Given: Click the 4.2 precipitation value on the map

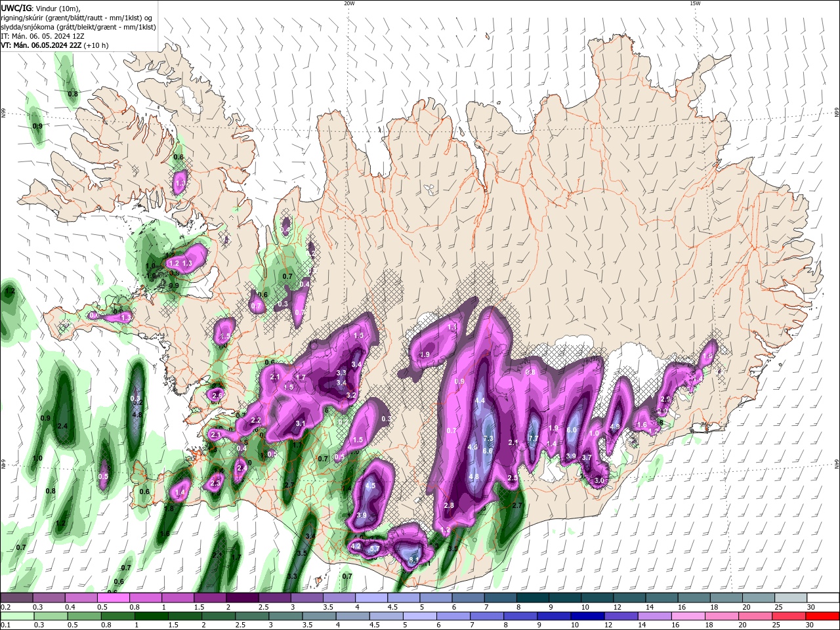Looking at the screenshot, I should pos(356,545).
